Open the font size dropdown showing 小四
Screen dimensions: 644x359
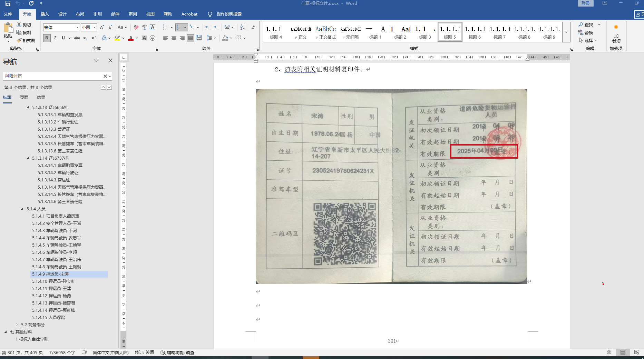pos(94,28)
